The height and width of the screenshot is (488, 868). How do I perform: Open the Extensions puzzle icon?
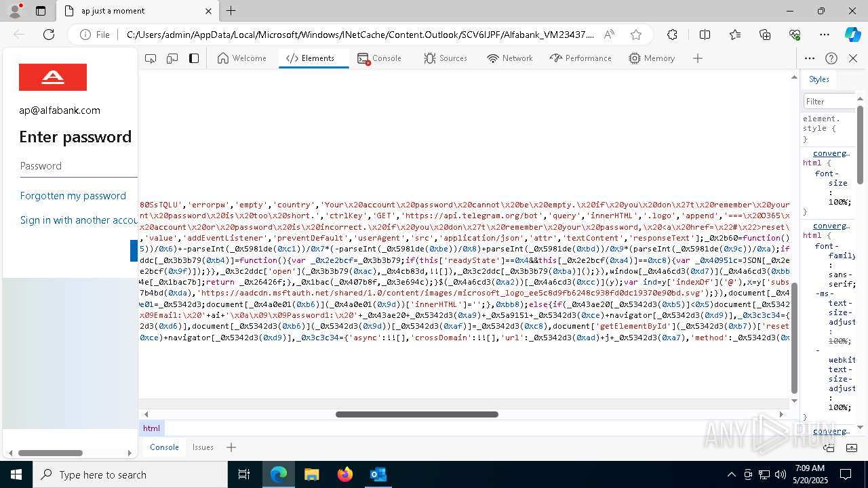[x=672, y=35]
